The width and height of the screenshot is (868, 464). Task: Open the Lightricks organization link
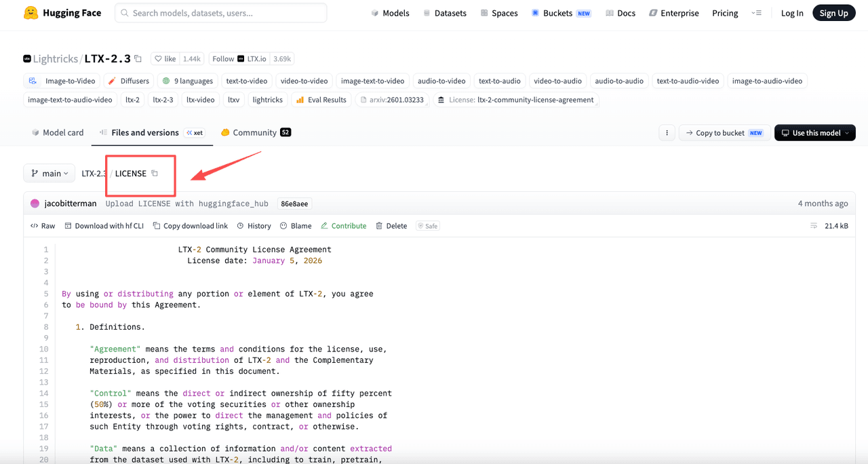(x=55, y=59)
